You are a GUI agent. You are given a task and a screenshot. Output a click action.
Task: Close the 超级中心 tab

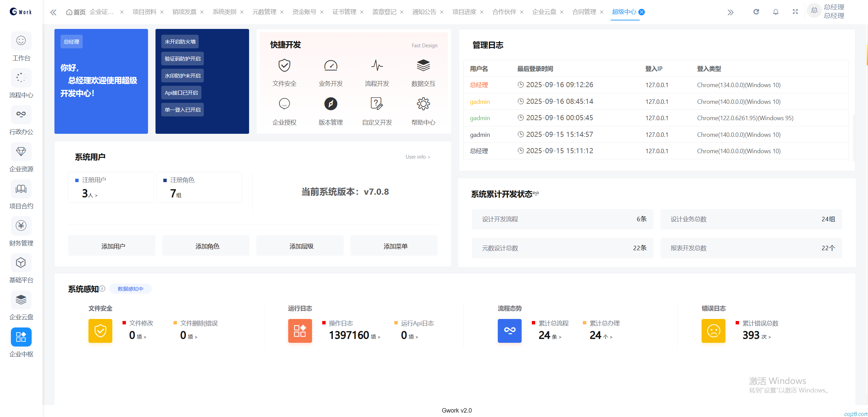641,12
